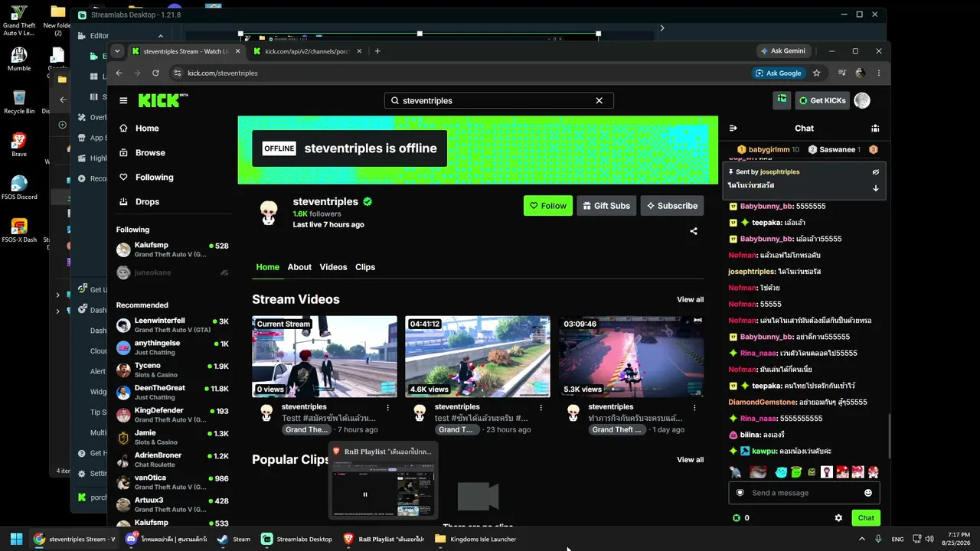Share the steventriples channel

694,231
